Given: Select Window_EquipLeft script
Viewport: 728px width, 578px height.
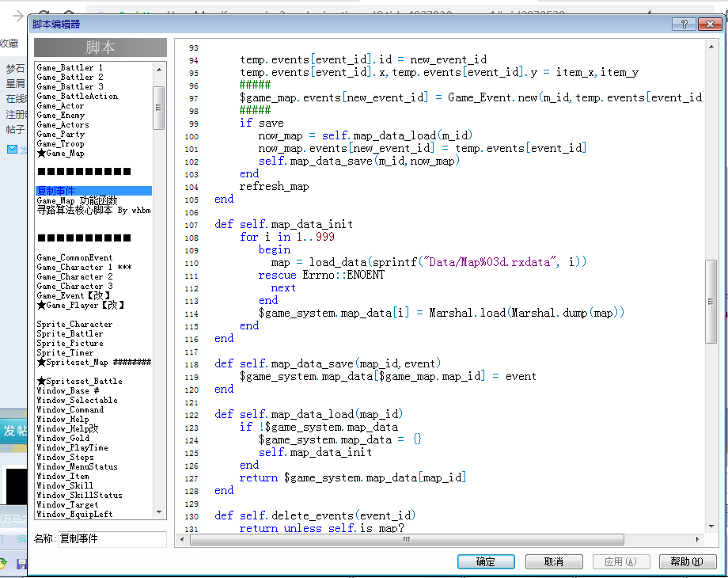Looking at the screenshot, I should (74, 515).
